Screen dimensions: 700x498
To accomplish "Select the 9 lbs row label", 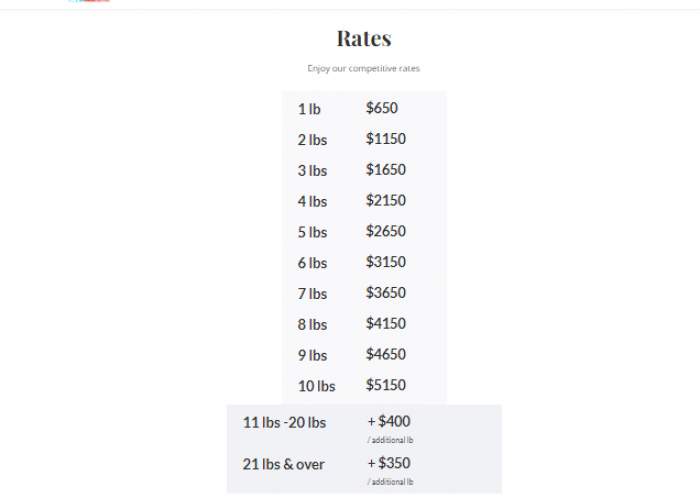I will [312, 355].
